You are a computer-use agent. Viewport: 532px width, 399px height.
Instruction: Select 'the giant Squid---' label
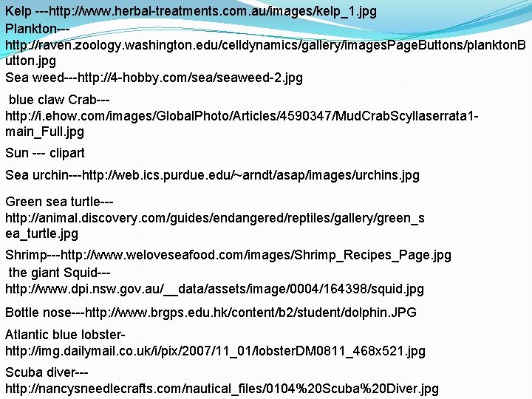pos(59,273)
